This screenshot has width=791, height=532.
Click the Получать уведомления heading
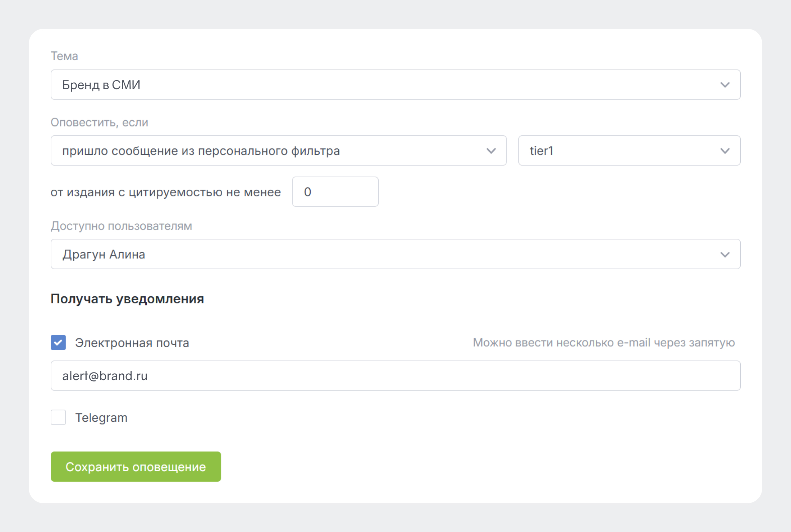coord(127,299)
